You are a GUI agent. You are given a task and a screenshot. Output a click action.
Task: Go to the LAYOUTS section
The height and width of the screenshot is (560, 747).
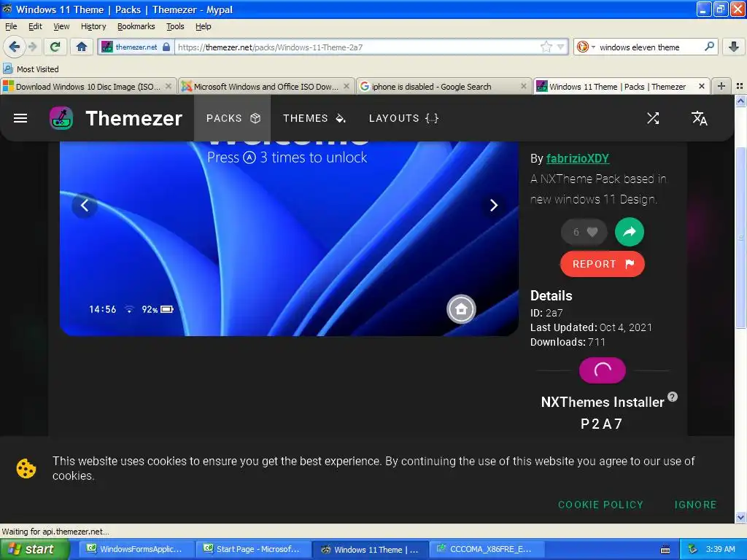tap(403, 118)
